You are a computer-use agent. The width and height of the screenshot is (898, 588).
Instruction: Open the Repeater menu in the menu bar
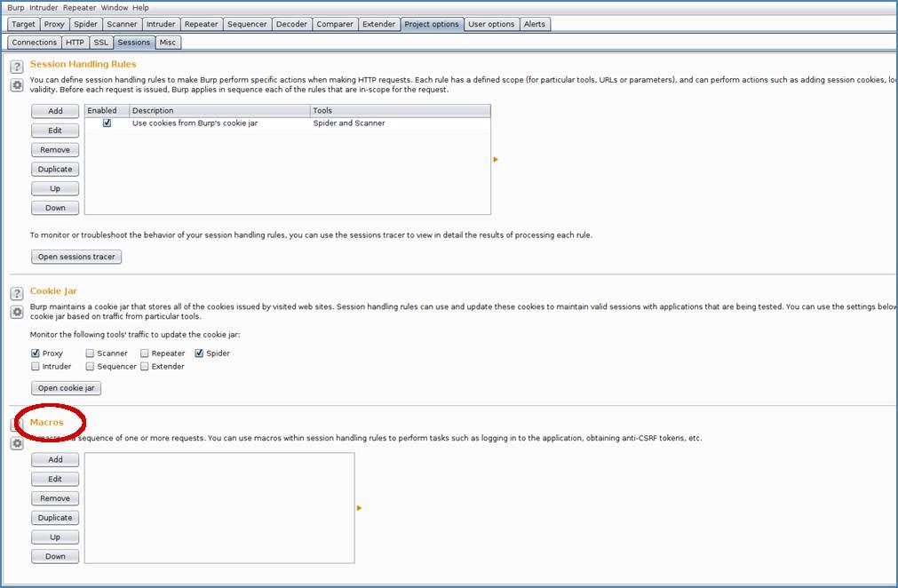80,7
